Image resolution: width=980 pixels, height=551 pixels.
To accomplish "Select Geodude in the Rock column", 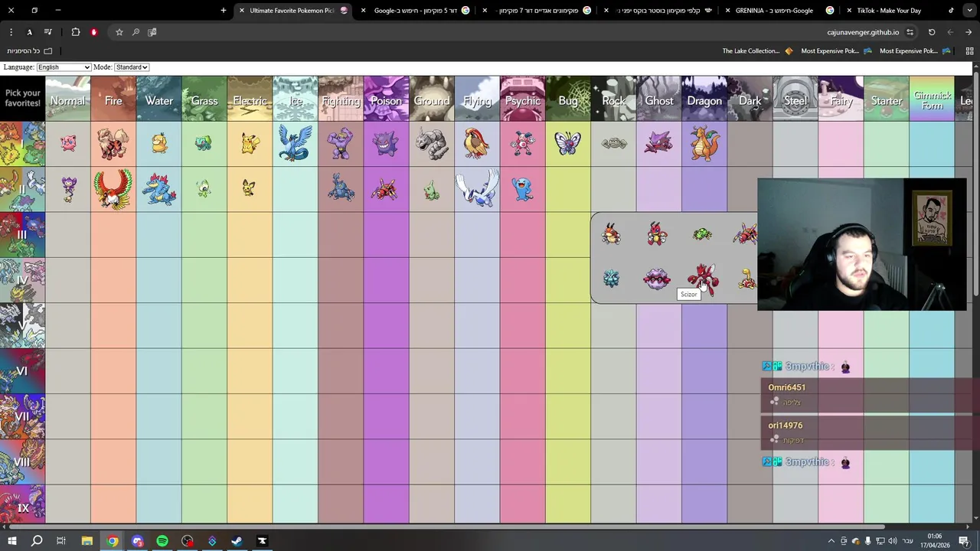I will [x=614, y=144].
